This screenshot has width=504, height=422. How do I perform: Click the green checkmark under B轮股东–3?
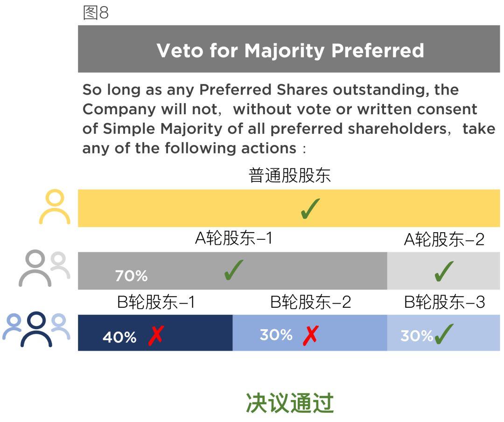click(444, 334)
